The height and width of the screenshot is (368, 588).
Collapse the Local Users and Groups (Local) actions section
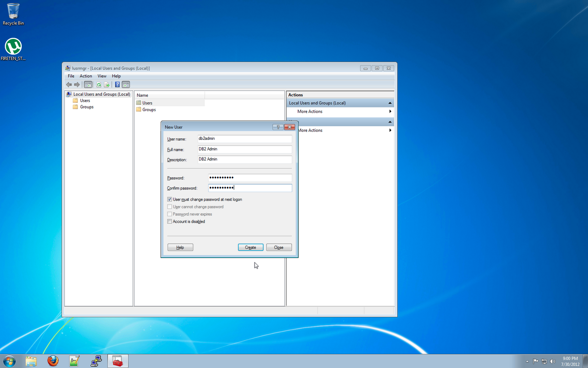click(390, 103)
